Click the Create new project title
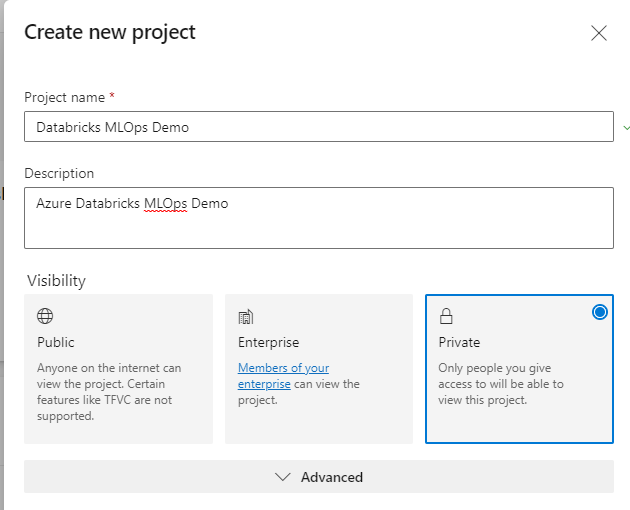Screen dimensions: 630x510 pyautogui.click(x=110, y=32)
